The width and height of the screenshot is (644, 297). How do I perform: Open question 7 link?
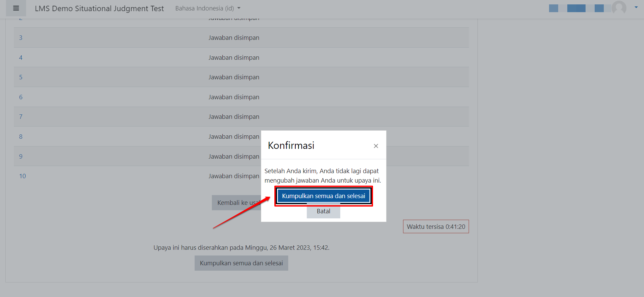click(x=21, y=116)
